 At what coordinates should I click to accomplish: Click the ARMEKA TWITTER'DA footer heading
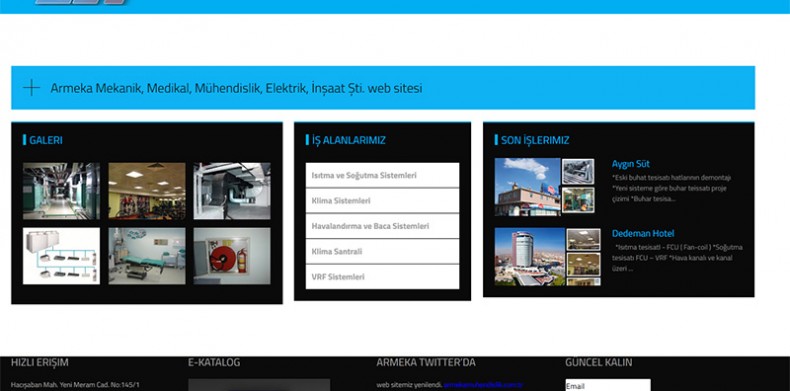(x=426, y=362)
